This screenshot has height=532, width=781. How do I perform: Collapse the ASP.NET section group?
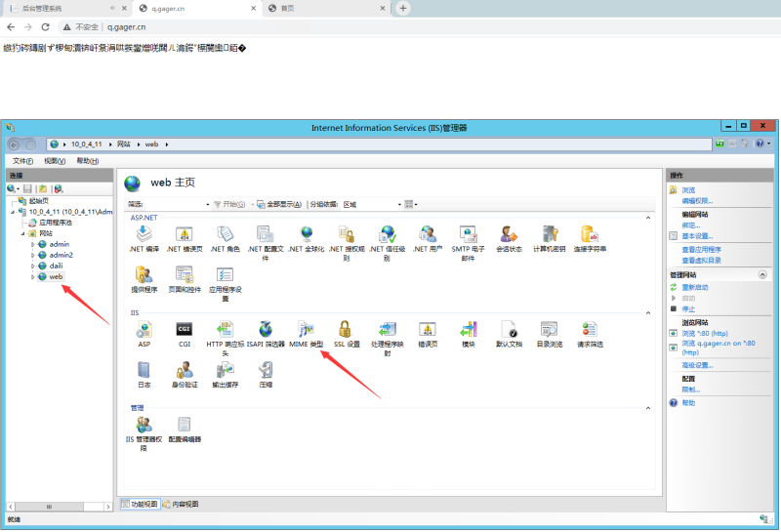pos(648,218)
